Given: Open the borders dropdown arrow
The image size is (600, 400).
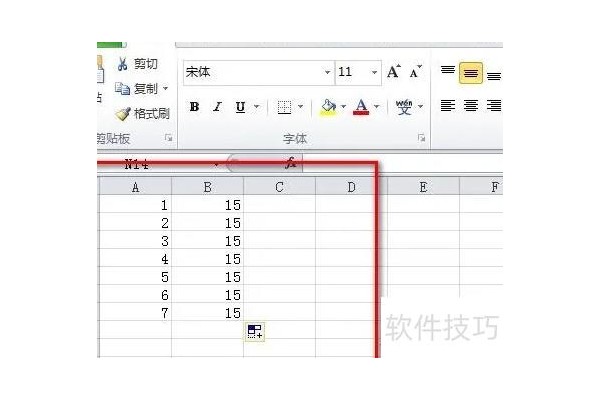Looking at the screenshot, I should (x=301, y=106).
